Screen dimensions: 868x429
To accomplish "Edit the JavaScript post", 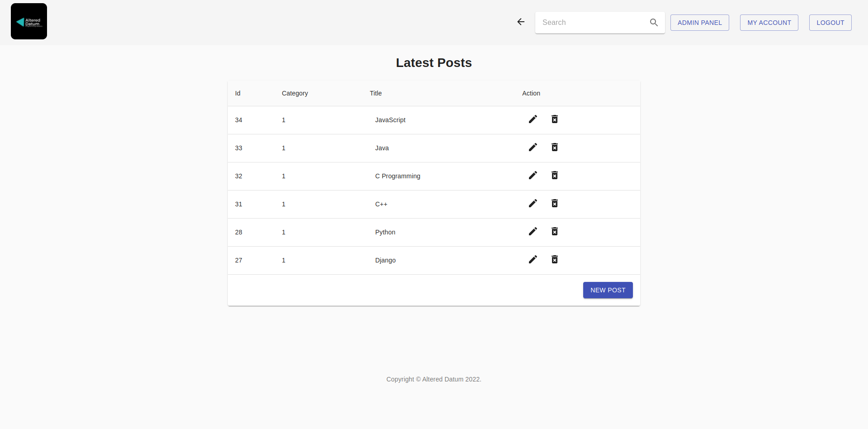I will click(x=533, y=119).
